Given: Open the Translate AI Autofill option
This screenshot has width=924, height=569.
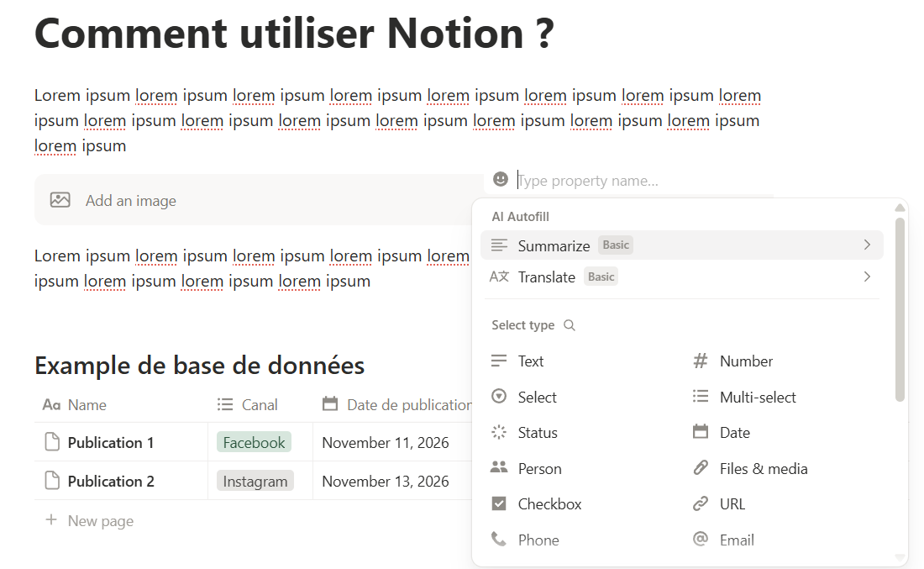Looking at the screenshot, I should (x=682, y=277).
